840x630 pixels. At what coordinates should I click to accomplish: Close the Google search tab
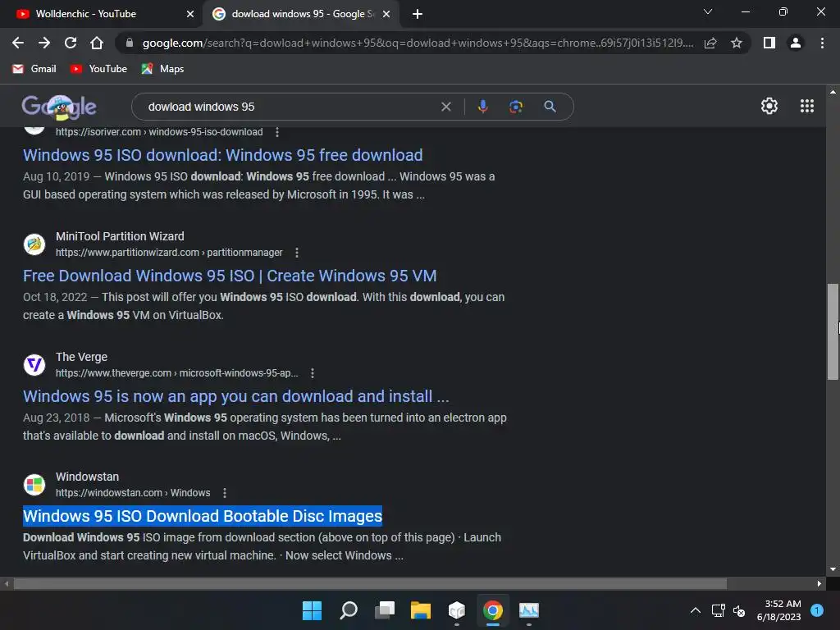point(386,14)
